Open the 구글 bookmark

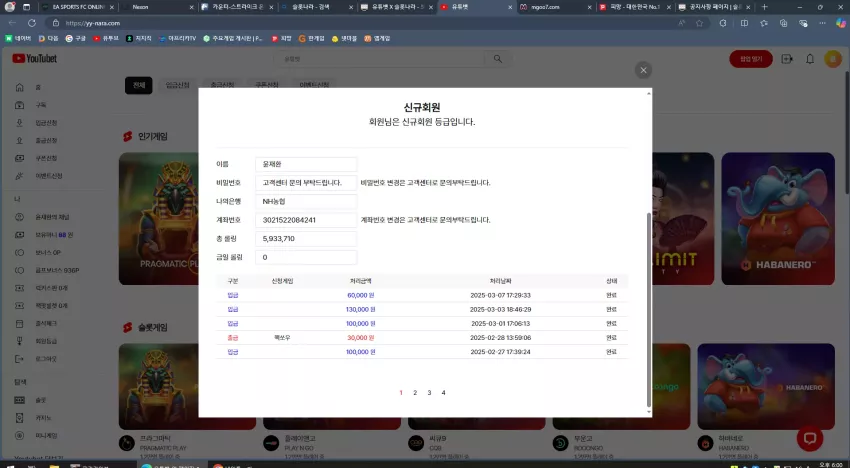[x=75, y=39]
